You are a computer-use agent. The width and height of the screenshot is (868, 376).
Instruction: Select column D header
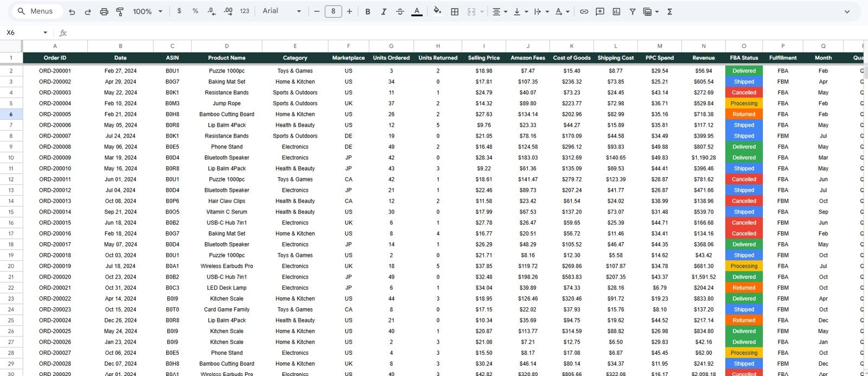click(227, 46)
